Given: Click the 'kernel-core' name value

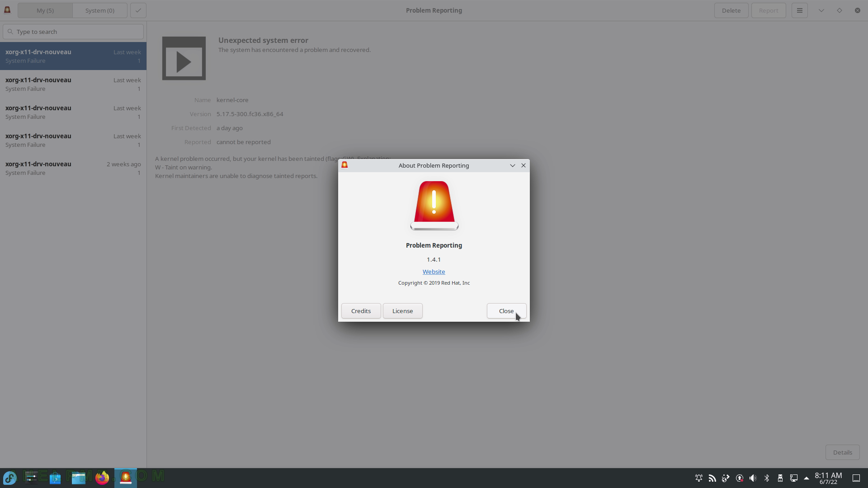Looking at the screenshot, I should pyautogui.click(x=232, y=100).
